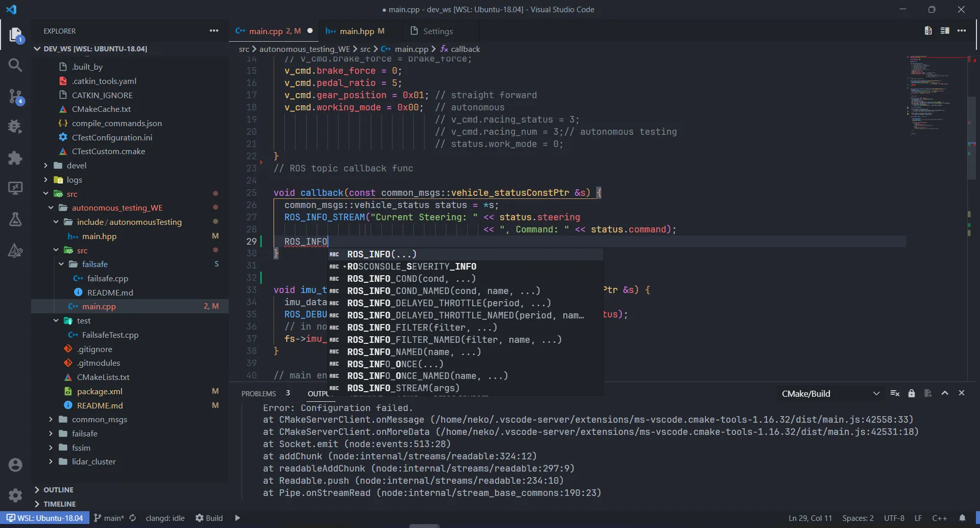Click the split editor right icon
The height and width of the screenshot is (528, 980).
(x=944, y=31)
